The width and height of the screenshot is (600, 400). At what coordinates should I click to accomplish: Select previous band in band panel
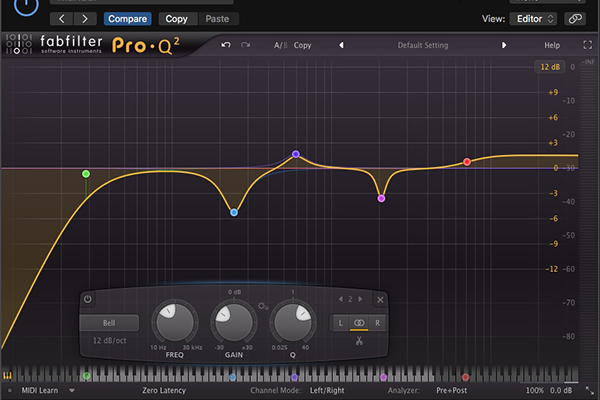click(340, 299)
